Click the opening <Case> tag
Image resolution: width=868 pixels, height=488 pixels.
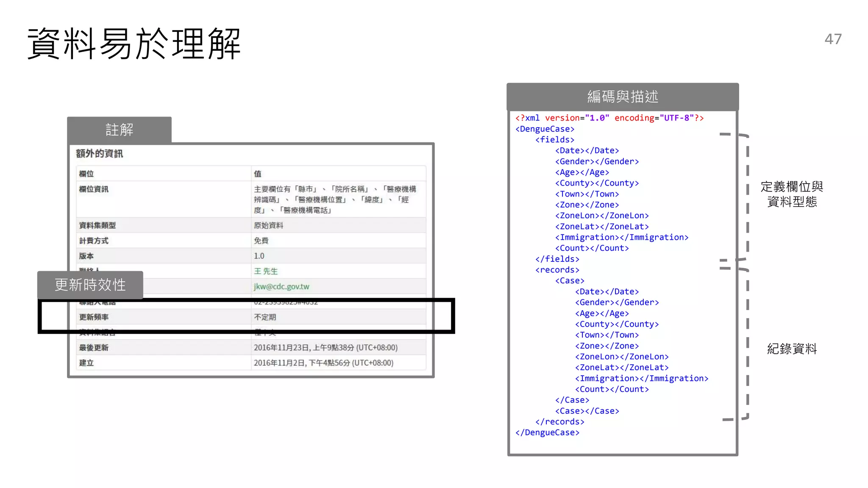570,280
